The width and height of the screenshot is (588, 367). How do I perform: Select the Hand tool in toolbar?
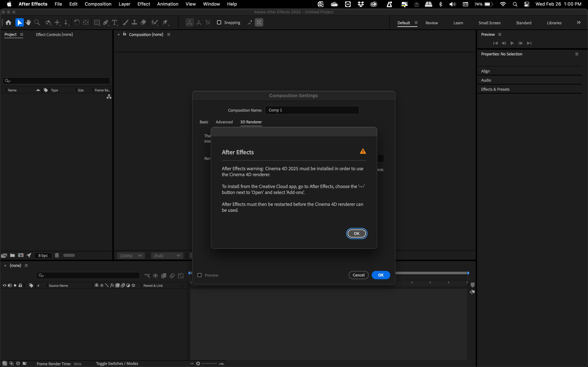28,23
